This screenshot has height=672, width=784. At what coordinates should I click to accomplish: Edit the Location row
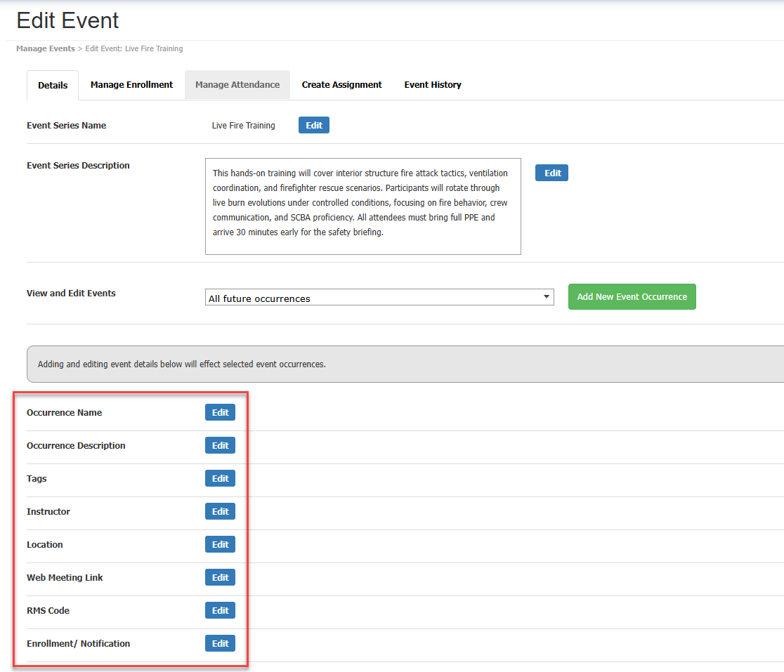click(x=220, y=545)
